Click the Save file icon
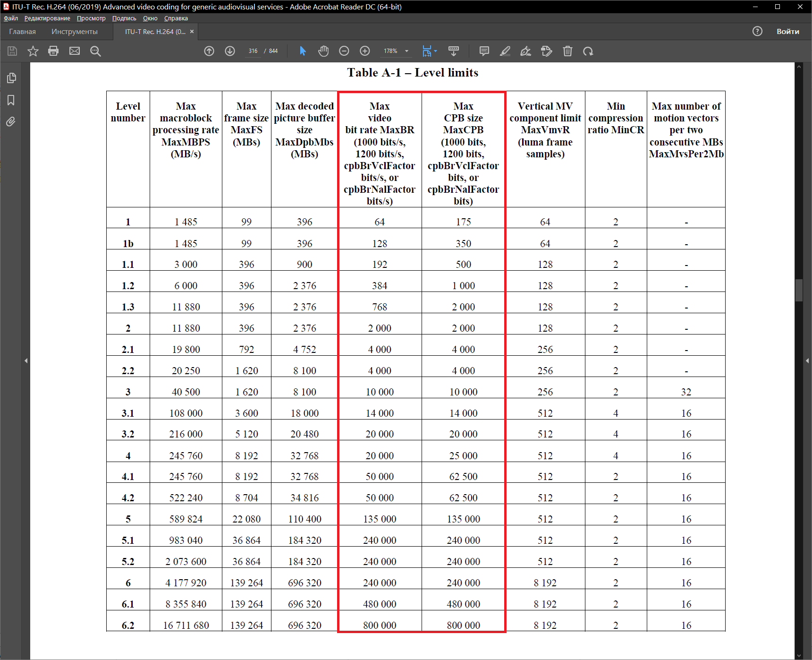This screenshot has width=812, height=660. [x=12, y=51]
